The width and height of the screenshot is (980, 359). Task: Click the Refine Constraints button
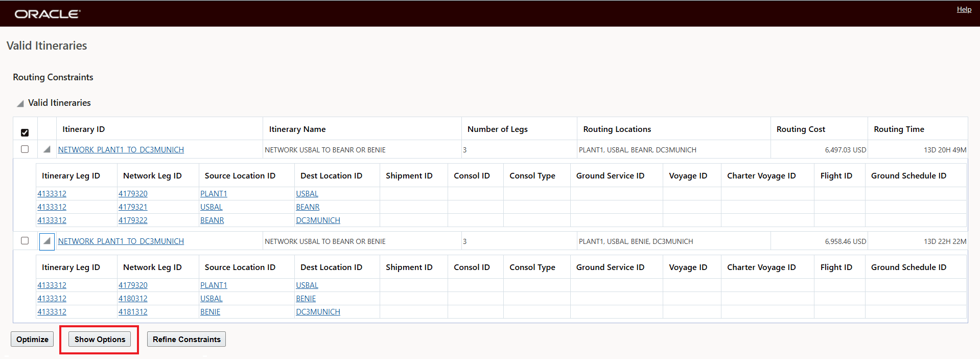point(186,339)
